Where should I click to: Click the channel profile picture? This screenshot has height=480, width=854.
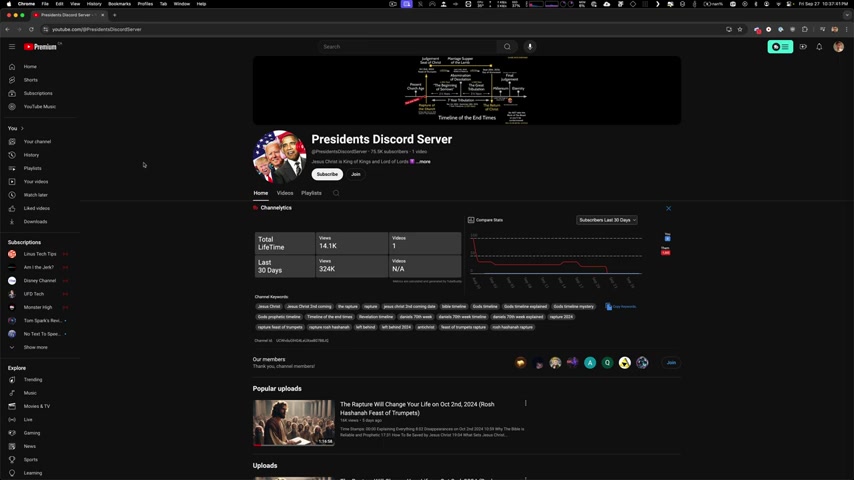click(x=279, y=156)
